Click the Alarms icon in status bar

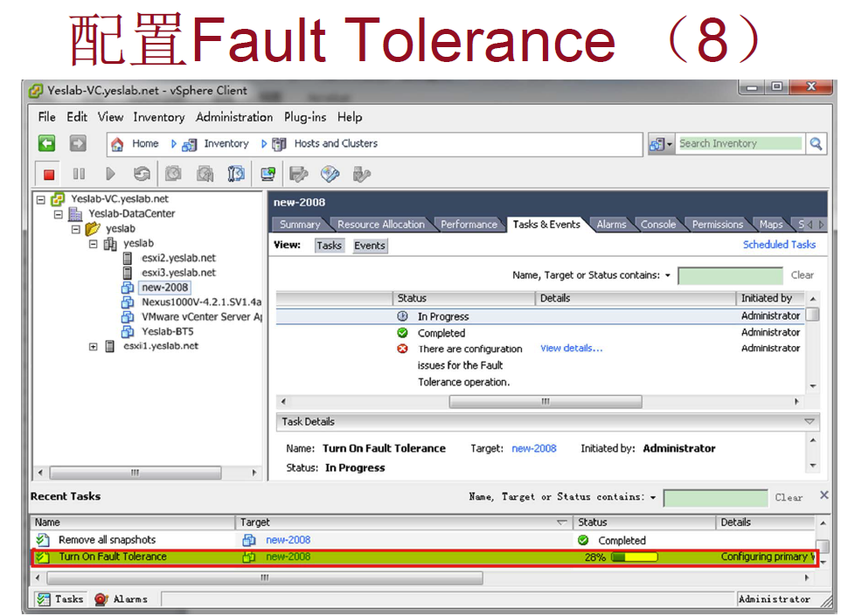pos(101,599)
